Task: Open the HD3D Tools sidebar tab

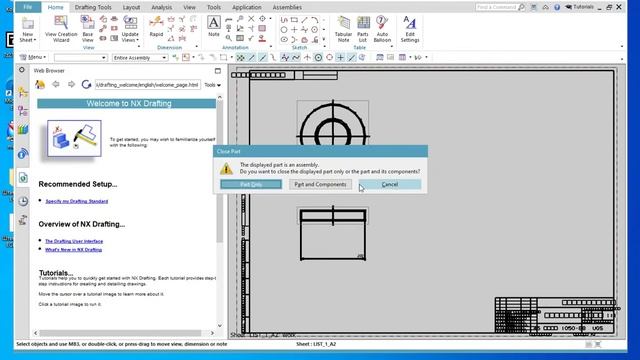Action: [23, 154]
